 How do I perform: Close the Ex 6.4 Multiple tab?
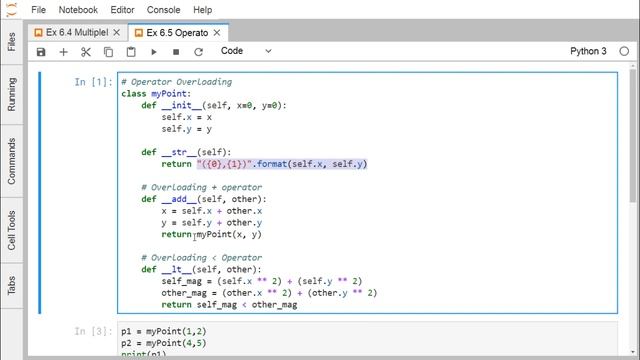pyautogui.click(x=116, y=33)
